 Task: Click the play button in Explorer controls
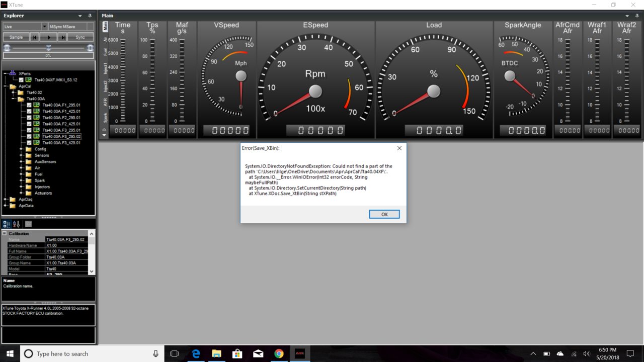click(49, 37)
